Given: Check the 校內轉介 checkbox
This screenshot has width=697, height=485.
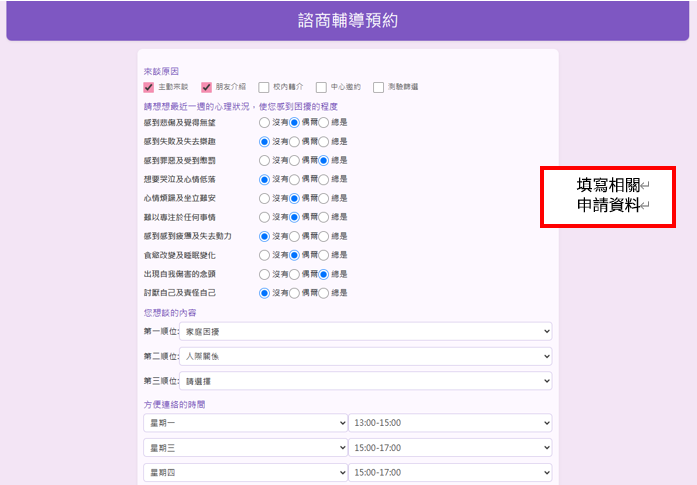Looking at the screenshot, I should tap(264, 87).
